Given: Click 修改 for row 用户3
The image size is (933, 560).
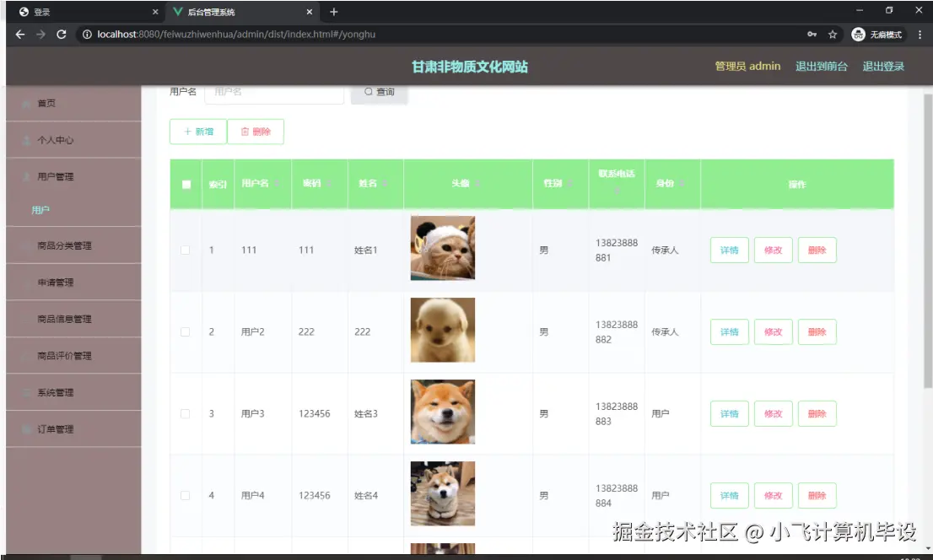Looking at the screenshot, I should coord(773,413).
